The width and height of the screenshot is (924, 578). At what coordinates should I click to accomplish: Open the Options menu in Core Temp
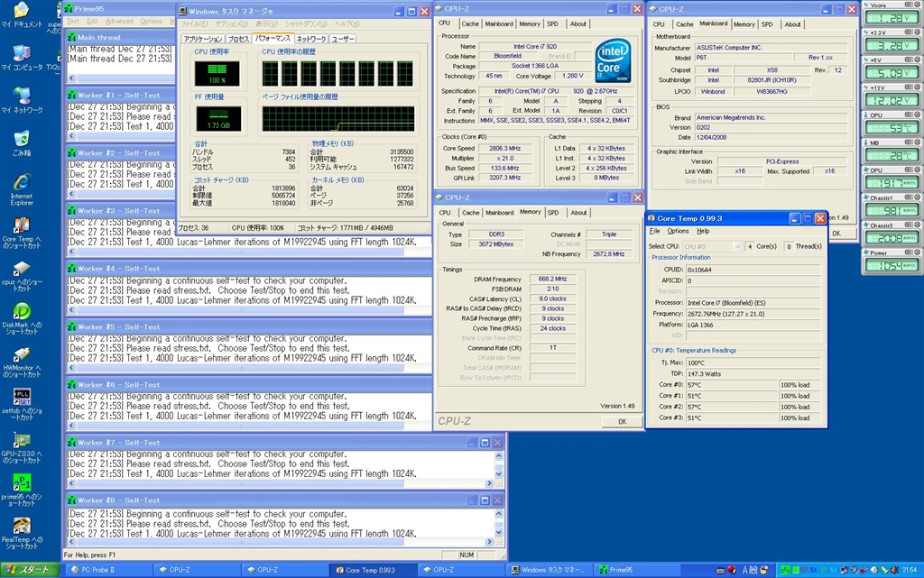pyautogui.click(x=678, y=231)
